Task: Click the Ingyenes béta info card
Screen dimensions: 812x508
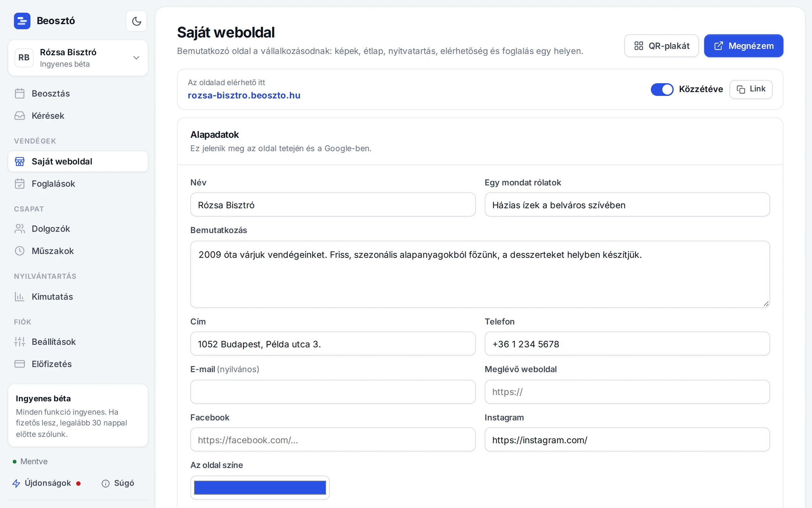Action: point(78,415)
